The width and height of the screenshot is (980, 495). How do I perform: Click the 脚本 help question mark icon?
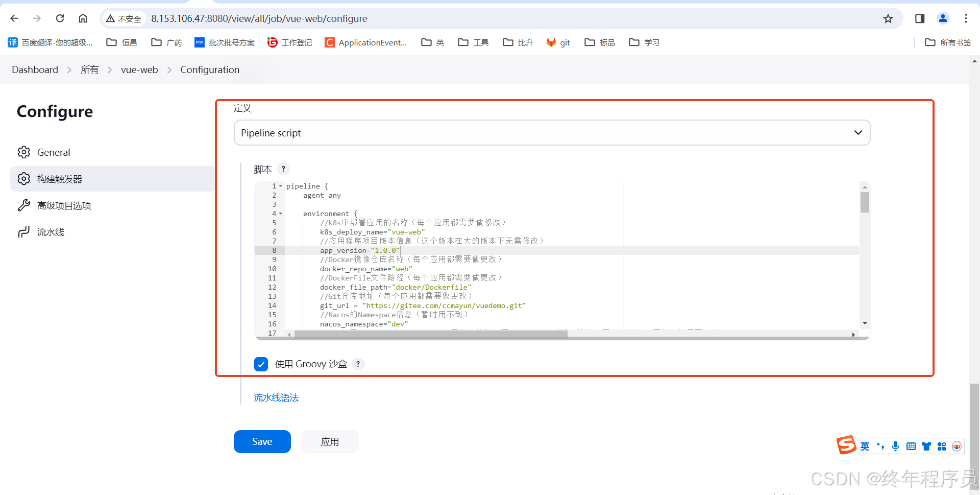pos(283,169)
